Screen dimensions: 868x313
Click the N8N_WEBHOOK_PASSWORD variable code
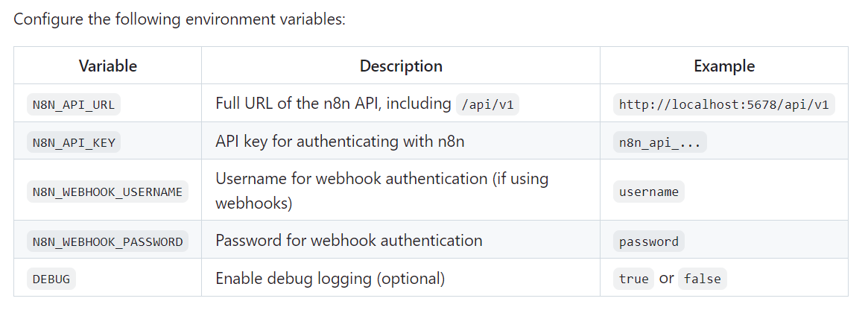pos(107,241)
